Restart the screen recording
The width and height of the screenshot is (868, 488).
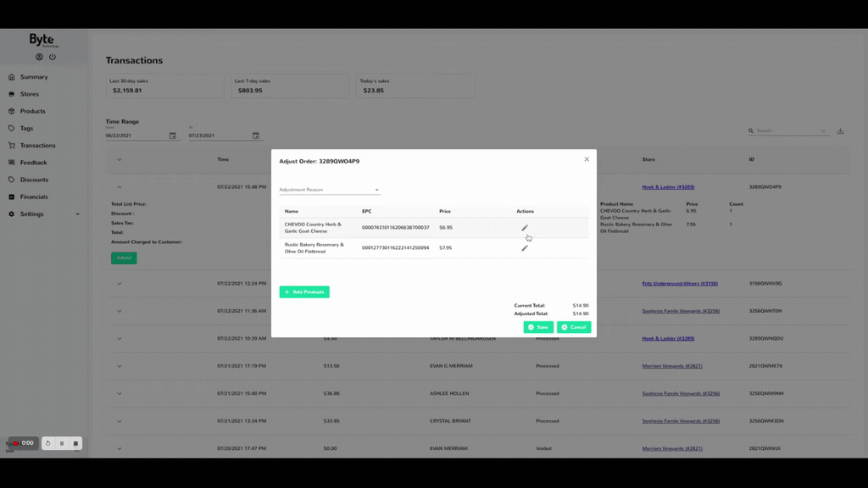coord(48,443)
